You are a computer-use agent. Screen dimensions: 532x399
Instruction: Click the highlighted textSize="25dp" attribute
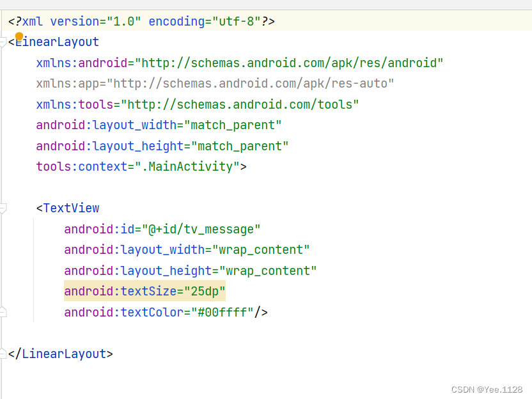pos(145,291)
